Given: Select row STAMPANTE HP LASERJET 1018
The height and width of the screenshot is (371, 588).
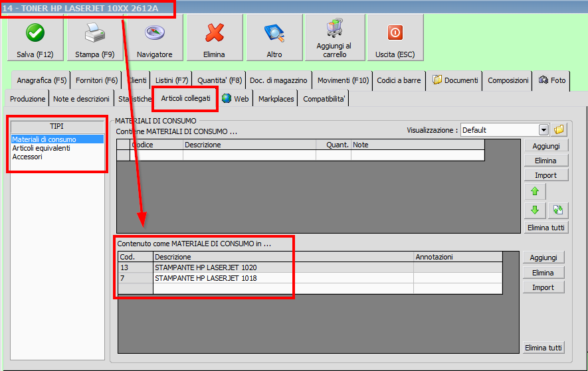Looking at the screenshot, I should click(x=310, y=278).
